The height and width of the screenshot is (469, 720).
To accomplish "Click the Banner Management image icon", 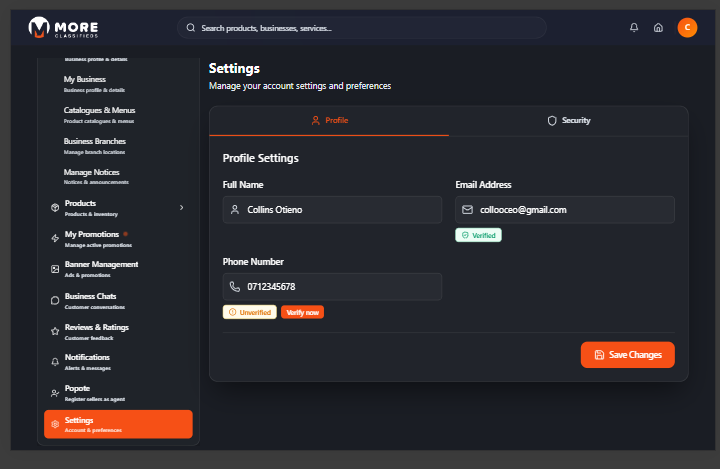I will coord(55,269).
